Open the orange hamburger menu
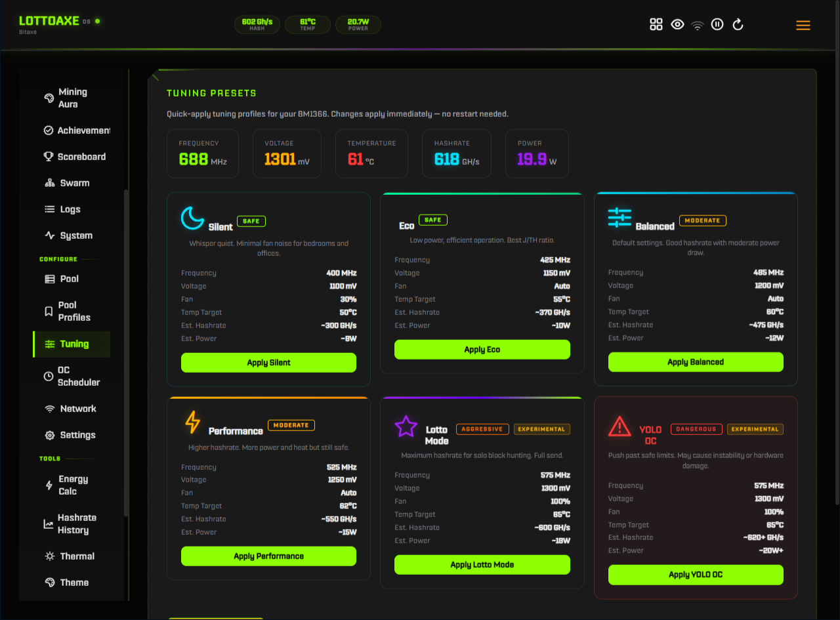The width and height of the screenshot is (840, 620). 803,26
